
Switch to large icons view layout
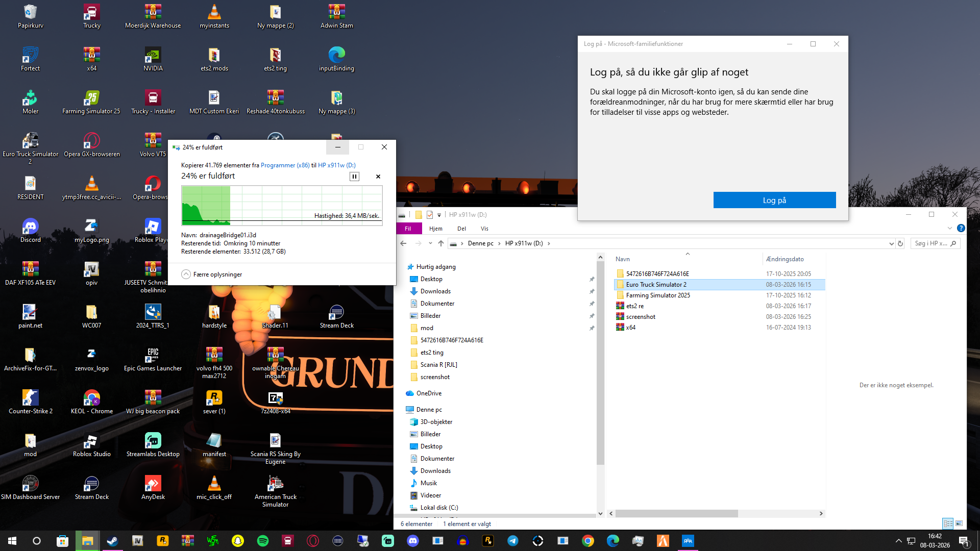pos(959,523)
